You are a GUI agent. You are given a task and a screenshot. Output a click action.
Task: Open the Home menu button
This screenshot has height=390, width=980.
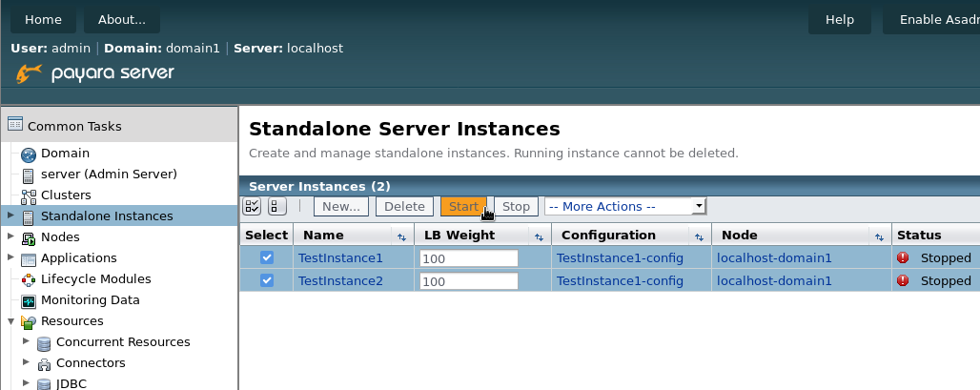43,20
